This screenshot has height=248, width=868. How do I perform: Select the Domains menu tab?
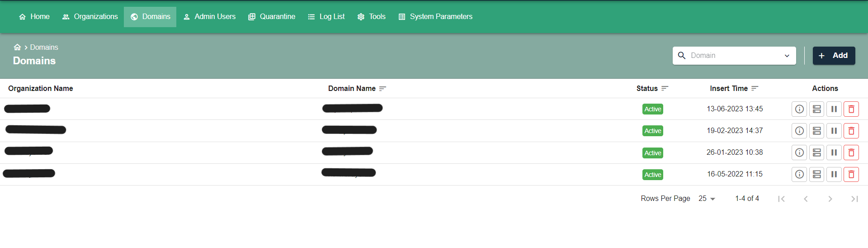150,17
